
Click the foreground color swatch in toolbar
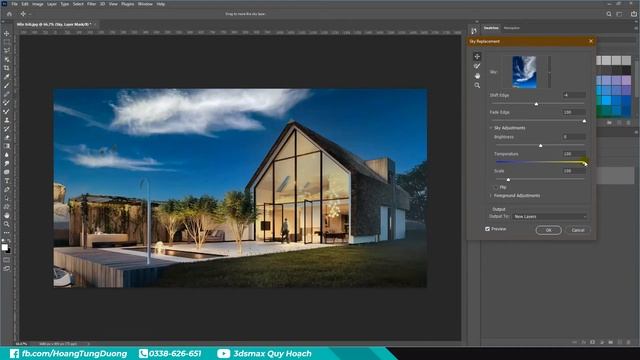point(4,247)
